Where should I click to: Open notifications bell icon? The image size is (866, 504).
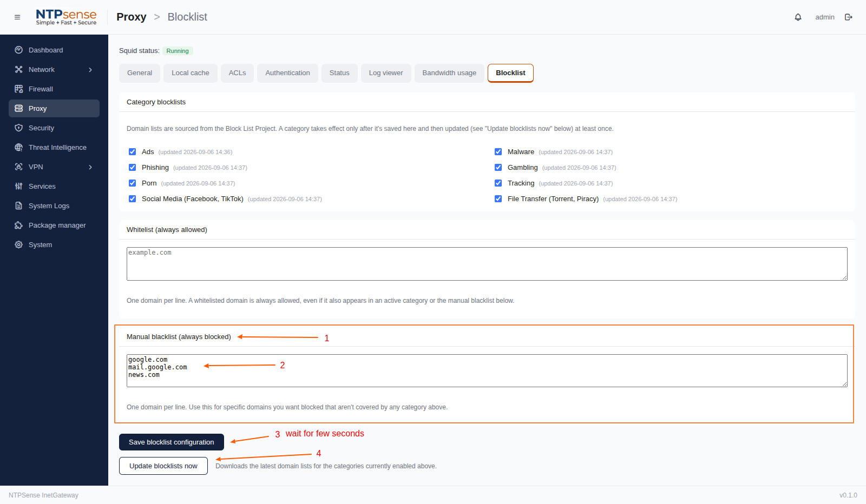(x=798, y=17)
